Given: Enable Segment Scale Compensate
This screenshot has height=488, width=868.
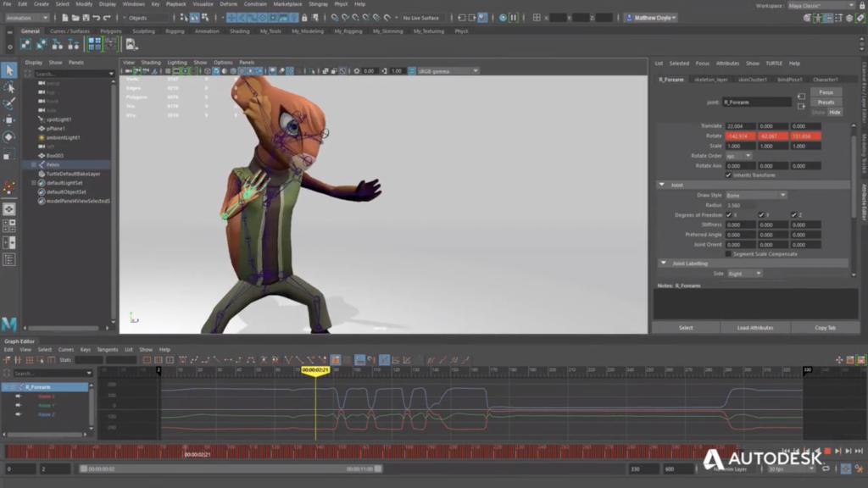Looking at the screenshot, I should (727, 253).
